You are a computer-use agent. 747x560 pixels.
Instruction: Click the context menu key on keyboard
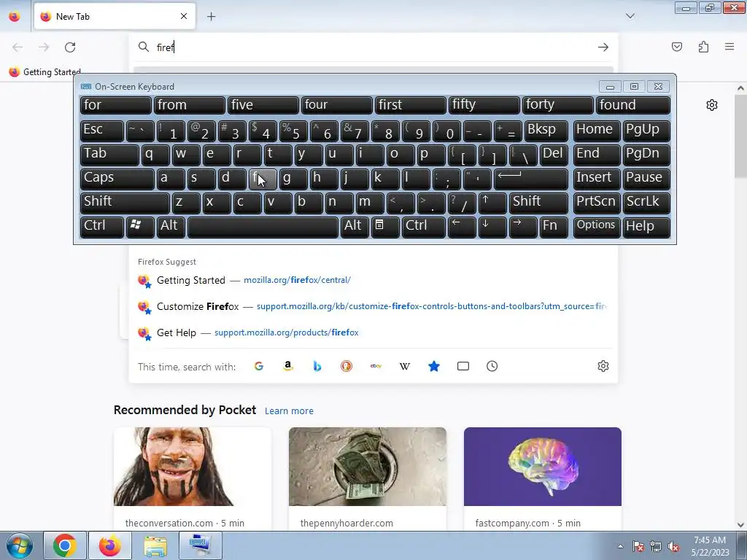click(385, 227)
